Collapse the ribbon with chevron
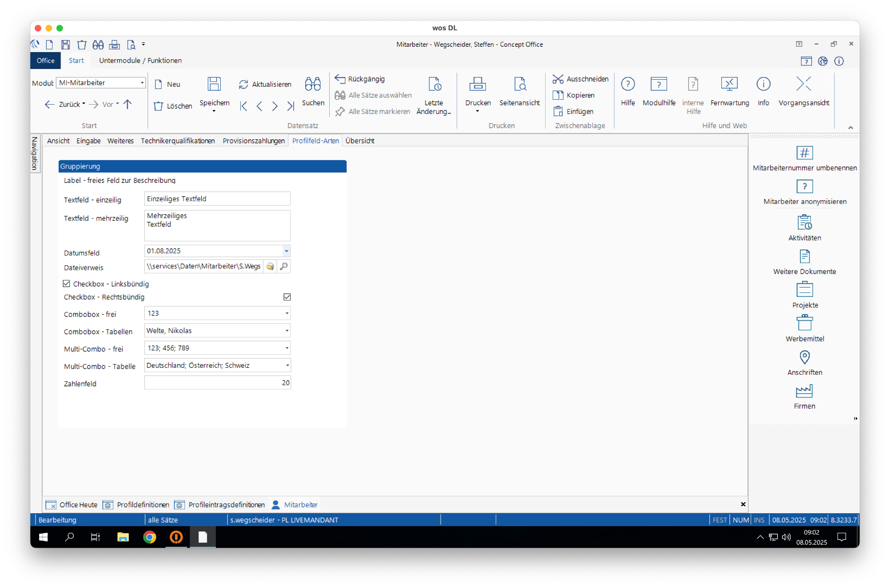Image resolution: width=890 pixels, height=588 pixels. [x=850, y=127]
